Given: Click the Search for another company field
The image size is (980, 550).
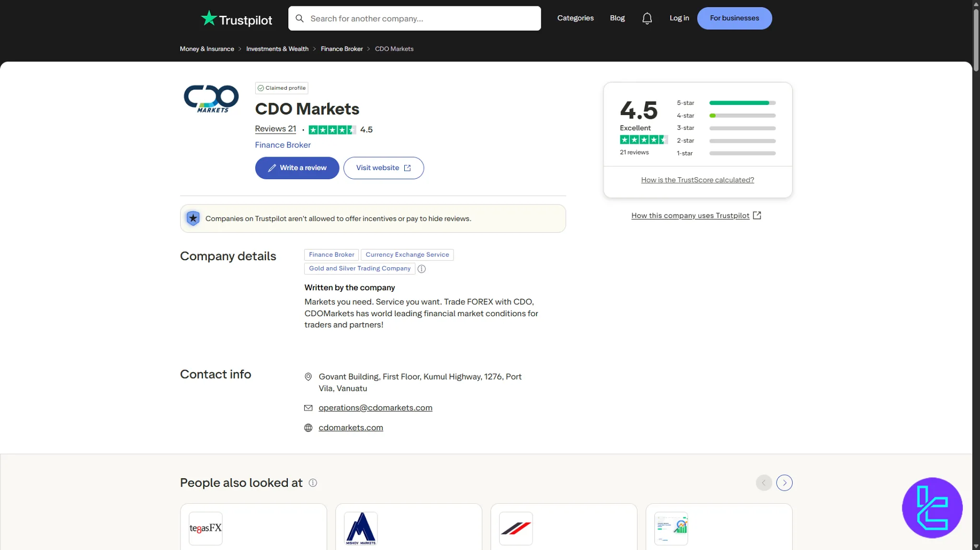Looking at the screenshot, I should (414, 19).
